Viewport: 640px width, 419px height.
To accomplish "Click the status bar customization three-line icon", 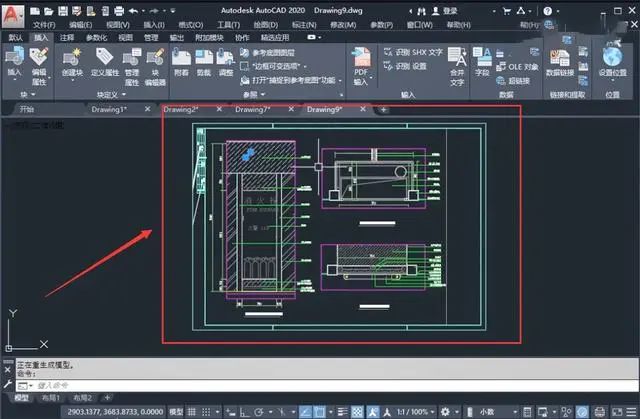I will [x=631, y=412].
